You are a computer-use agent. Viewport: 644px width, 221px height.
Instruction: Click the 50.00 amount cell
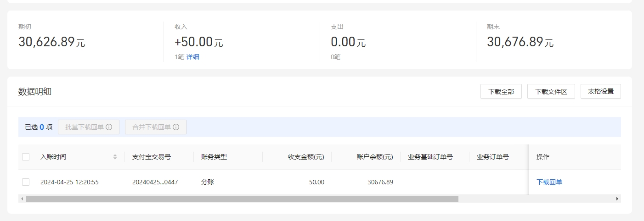click(x=316, y=182)
